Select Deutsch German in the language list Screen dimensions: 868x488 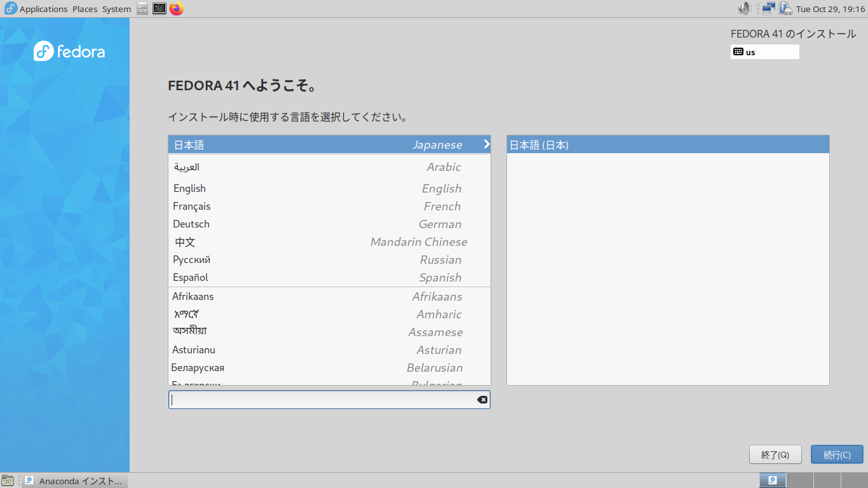pos(329,224)
